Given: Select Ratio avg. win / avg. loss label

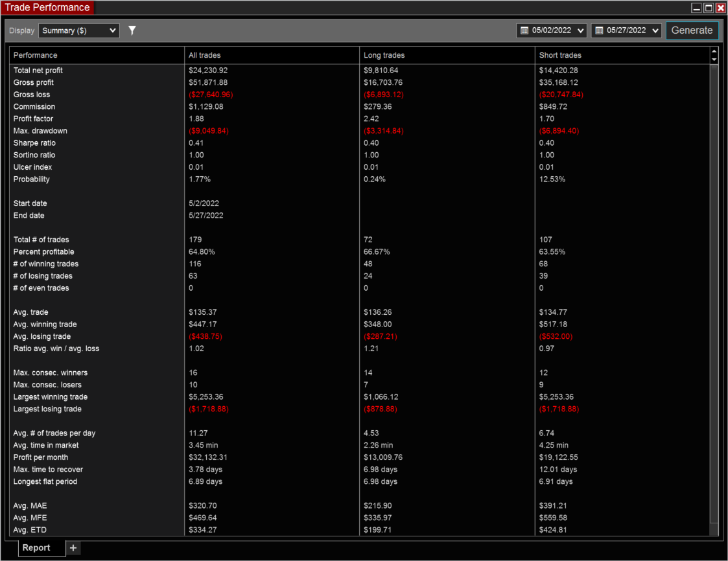Looking at the screenshot, I should [x=56, y=349].
